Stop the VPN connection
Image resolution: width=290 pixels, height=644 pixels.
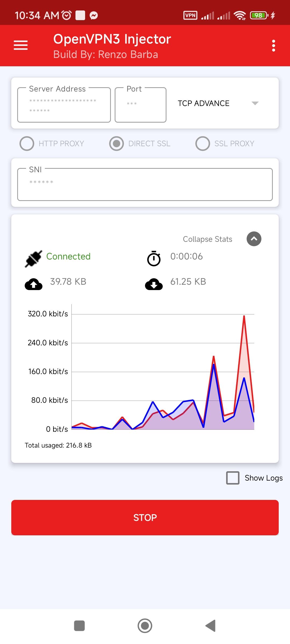click(145, 518)
